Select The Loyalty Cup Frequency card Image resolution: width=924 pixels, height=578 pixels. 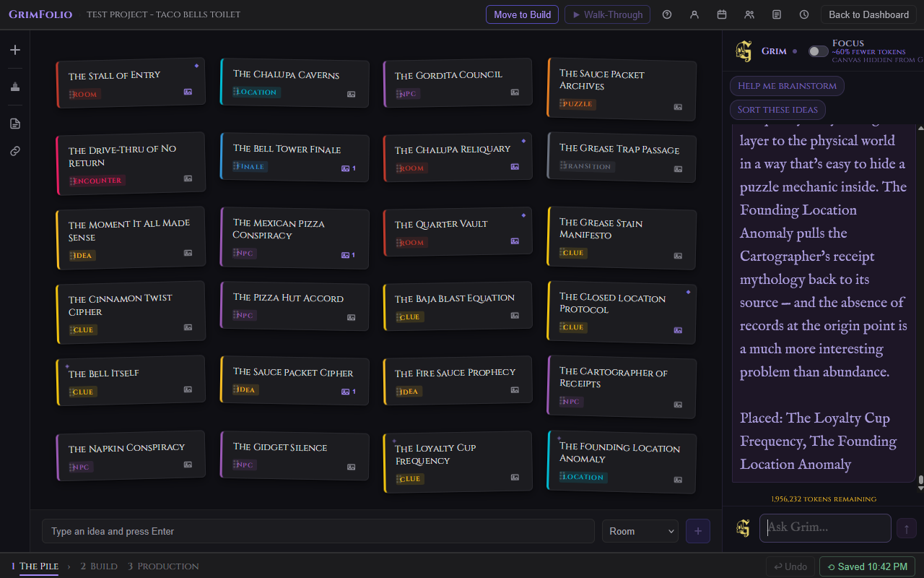pyautogui.click(x=458, y=462)
